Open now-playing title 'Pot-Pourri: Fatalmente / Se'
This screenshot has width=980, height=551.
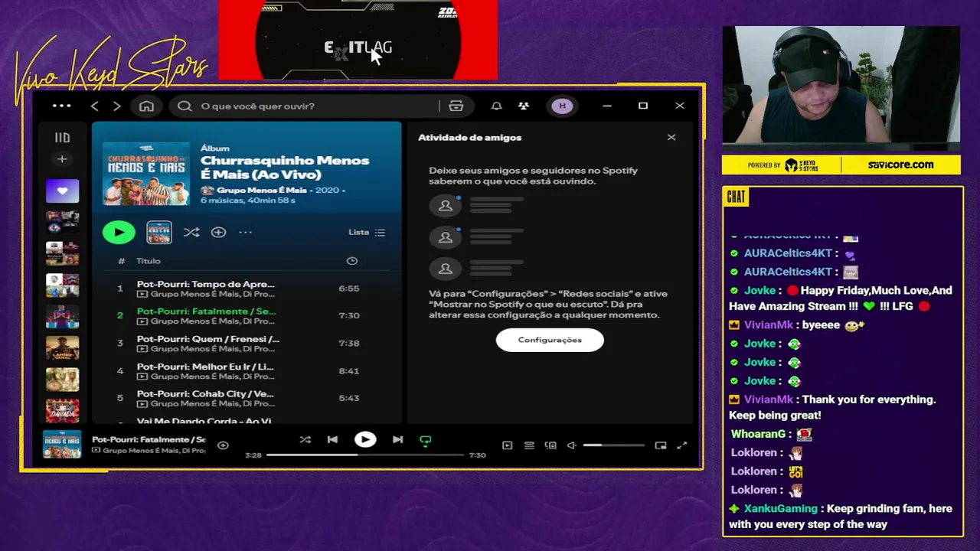(149, 439)
